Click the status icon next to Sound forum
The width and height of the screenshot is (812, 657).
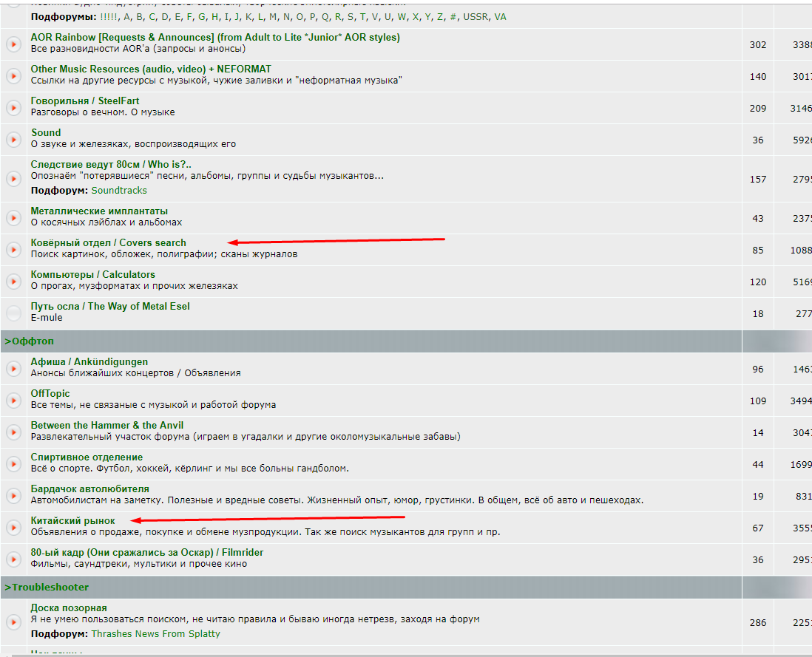tap(13, 140)
